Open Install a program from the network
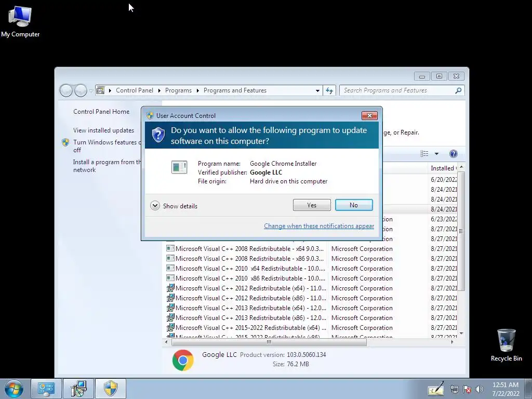532x399 pixels. (107, 166)
